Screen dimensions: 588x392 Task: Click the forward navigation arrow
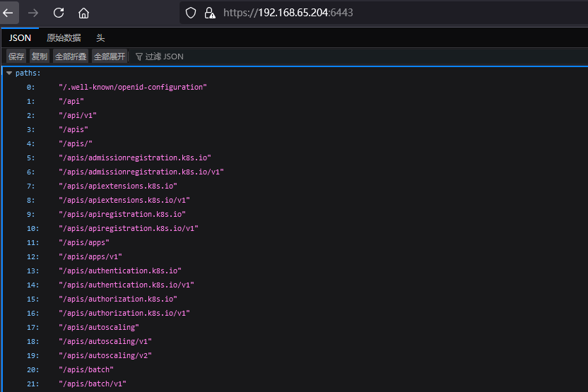(33, 13)
